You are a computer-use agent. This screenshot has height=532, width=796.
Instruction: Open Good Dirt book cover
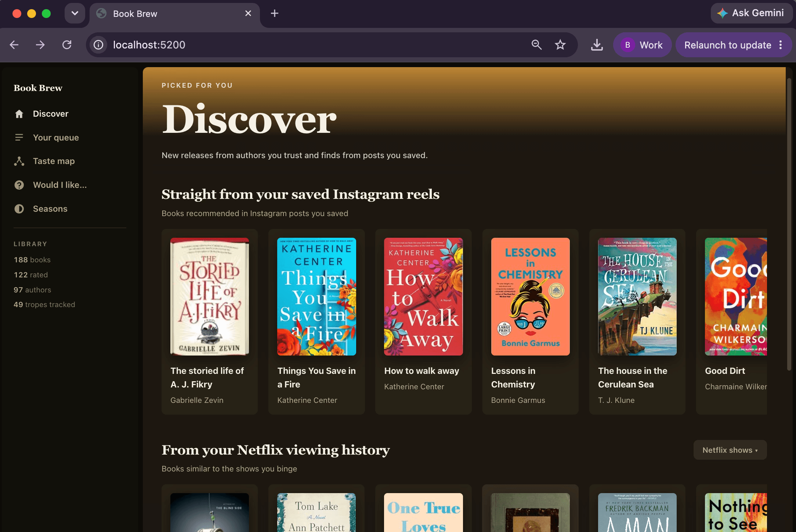tap(736, 296)
